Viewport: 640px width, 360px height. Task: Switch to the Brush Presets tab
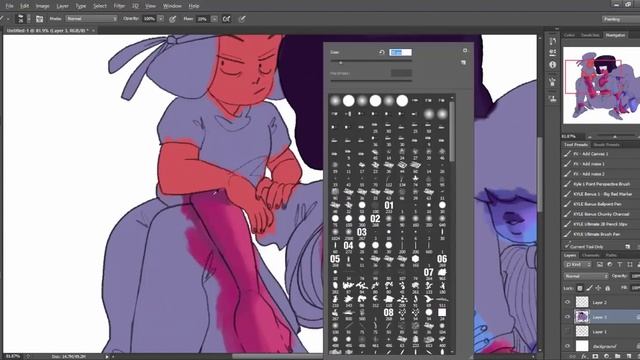[606, 145]
